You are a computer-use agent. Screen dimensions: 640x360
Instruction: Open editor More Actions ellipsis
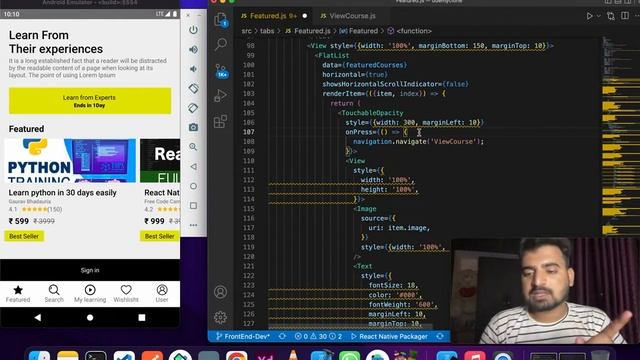click(x=637, y=16)
